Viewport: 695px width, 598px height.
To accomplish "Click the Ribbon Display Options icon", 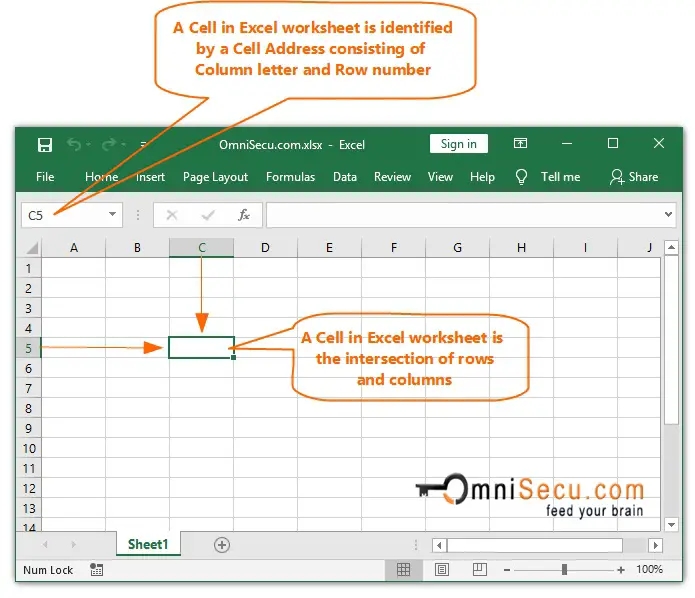I will coord(520,144).
